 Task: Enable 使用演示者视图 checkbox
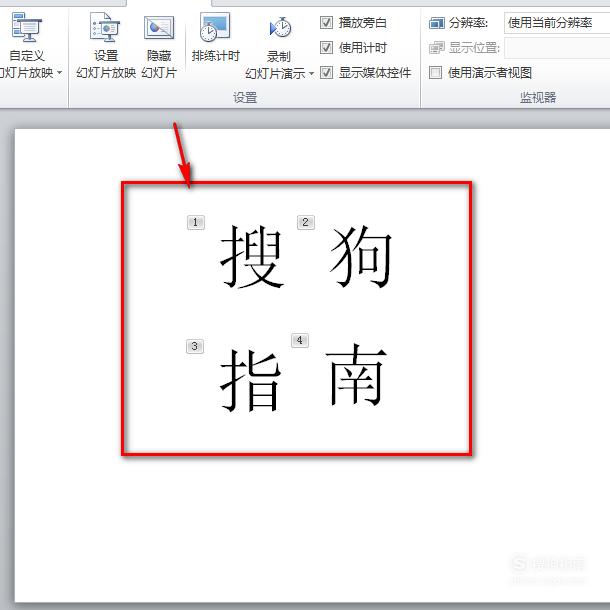(x=435, y=73)
